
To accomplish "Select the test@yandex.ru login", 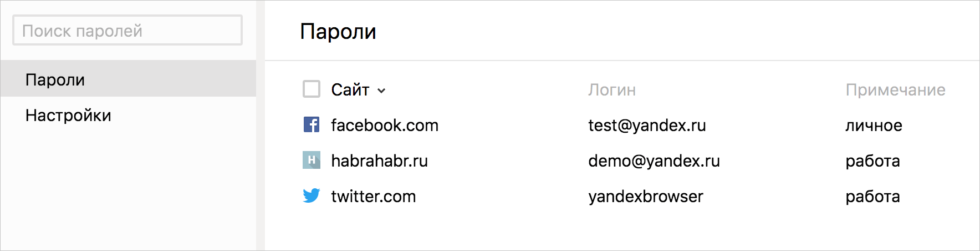I will [647, 125].
